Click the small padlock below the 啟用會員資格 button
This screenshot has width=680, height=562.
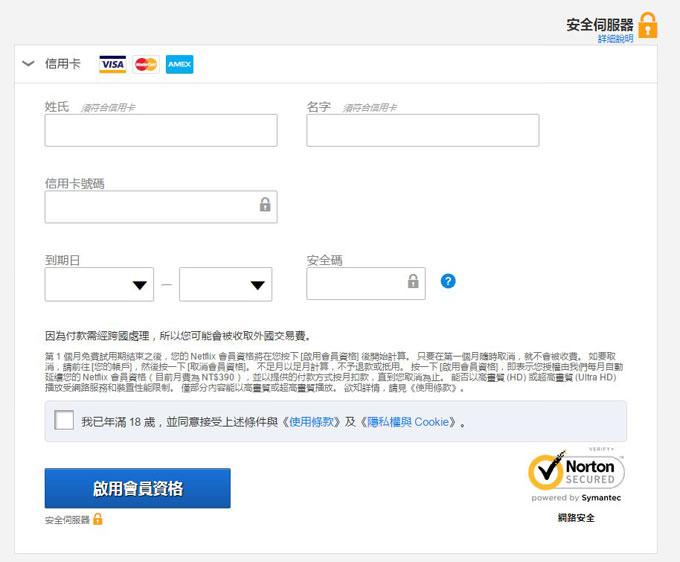[x=98, y=520]
